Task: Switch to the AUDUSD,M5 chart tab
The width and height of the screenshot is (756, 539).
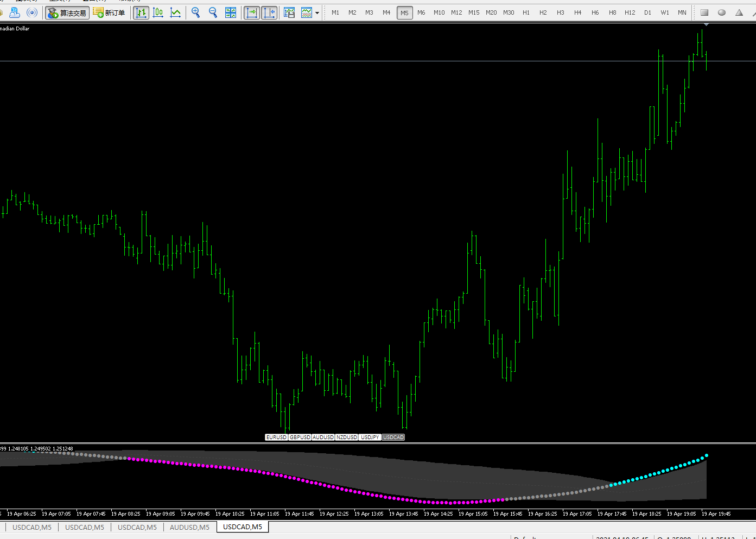Action: pos(189,527)
